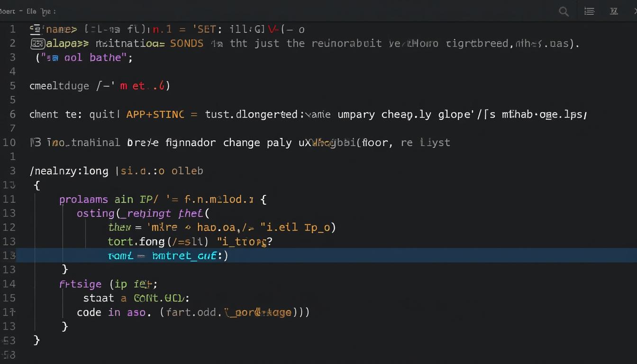This screenshot has width=637, height=364.
Task: Click the outline list icon in the toolbar
Action: [589, 11]
